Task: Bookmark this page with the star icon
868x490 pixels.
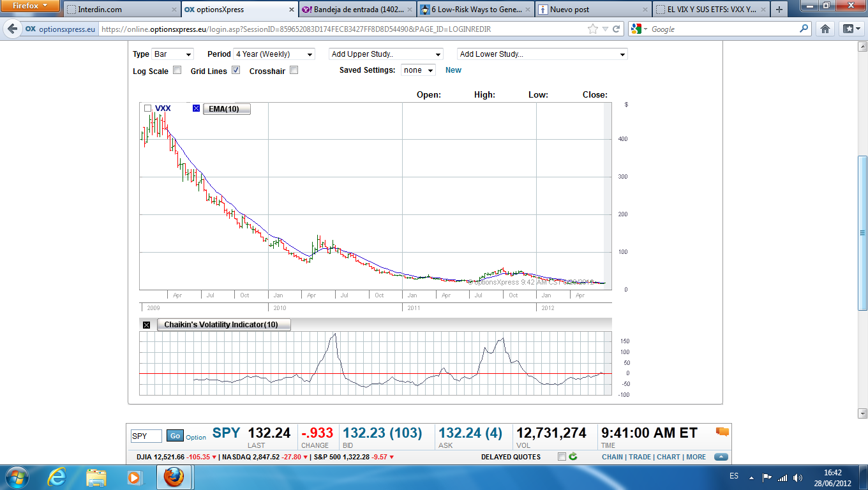Action: coord(592,29)
